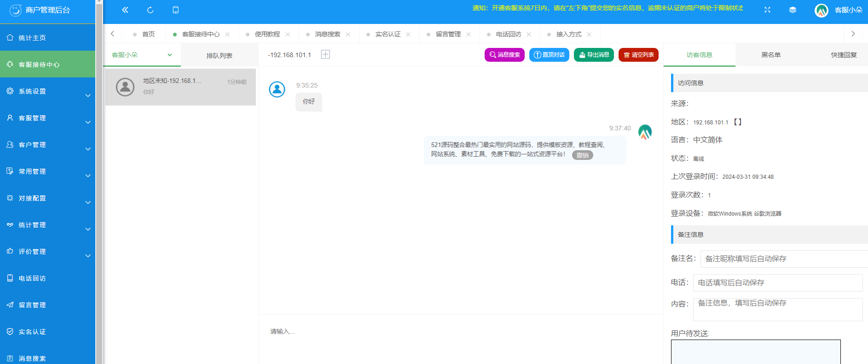Open 统计主页 in the sidebar
The image size is (868, 364).
47,38
